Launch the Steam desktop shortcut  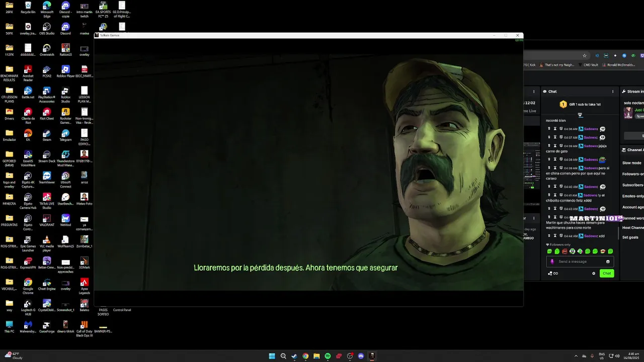46,135
